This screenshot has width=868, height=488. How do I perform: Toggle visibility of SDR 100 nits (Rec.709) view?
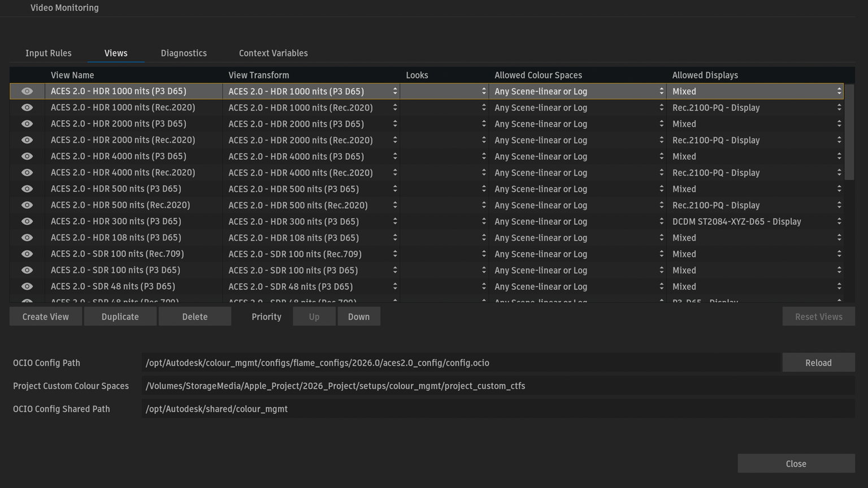[27, 254]
